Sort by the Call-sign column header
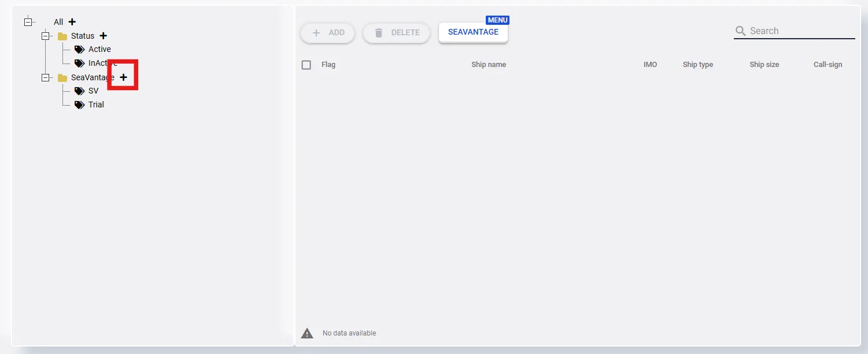The image size is (868, 354). click(x=828, y=65)
